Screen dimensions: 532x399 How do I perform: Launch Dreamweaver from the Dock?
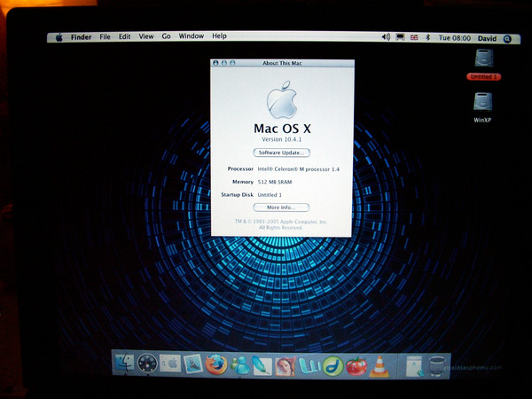click(332, 365)
